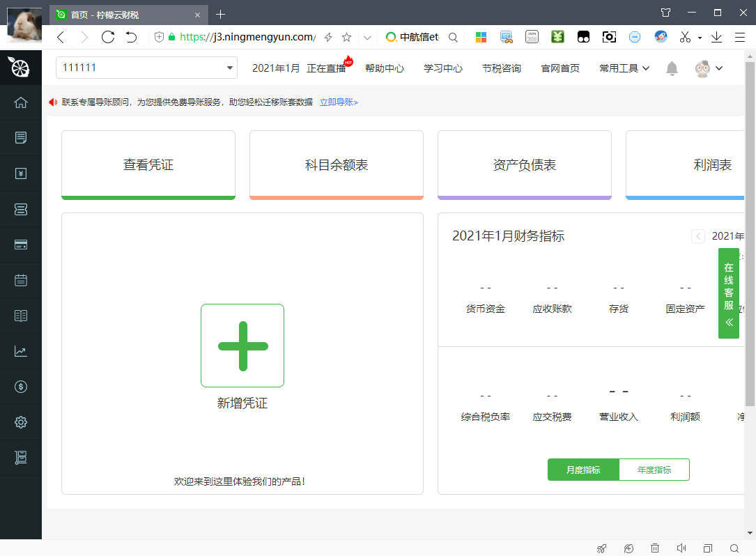Click the line chart reports icon
The image size is (756, 556).
(x=21, y=351)
